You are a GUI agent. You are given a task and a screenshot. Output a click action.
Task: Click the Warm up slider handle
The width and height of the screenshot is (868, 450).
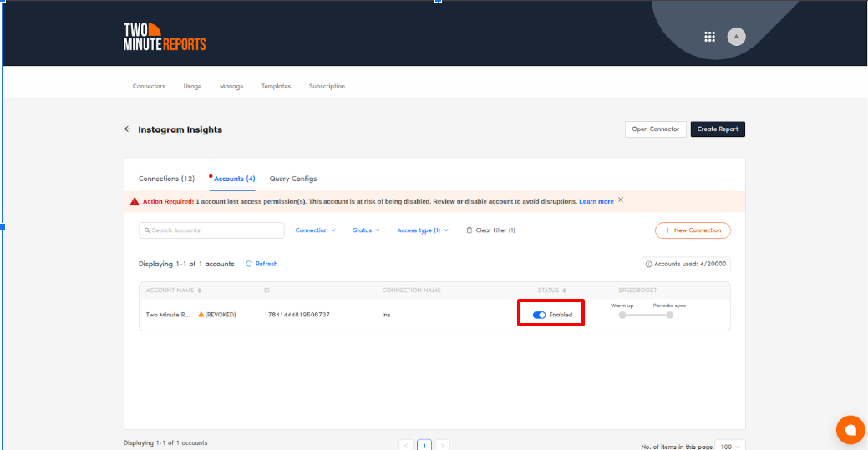tap(622, 315)
